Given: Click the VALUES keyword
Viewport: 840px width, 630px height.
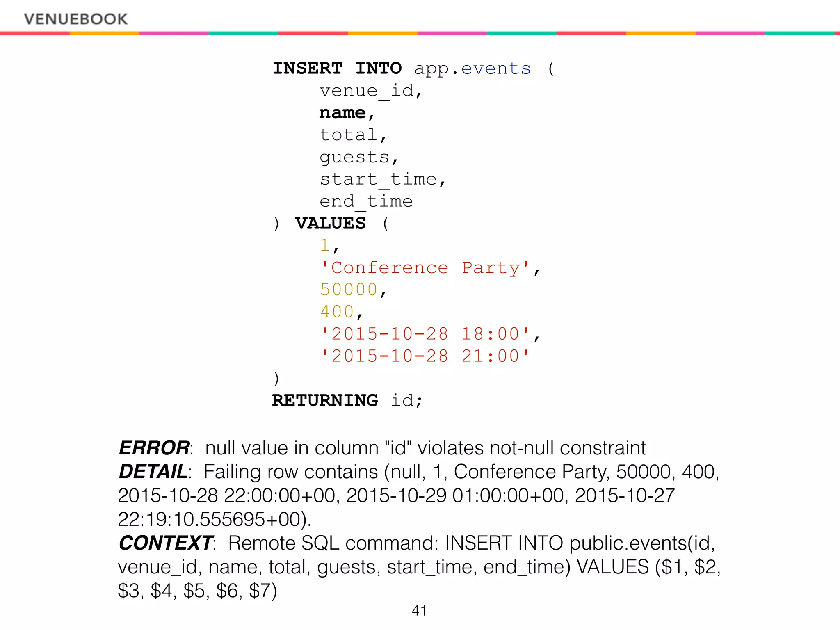Looking at the screenshot, I should pos(331,223).
